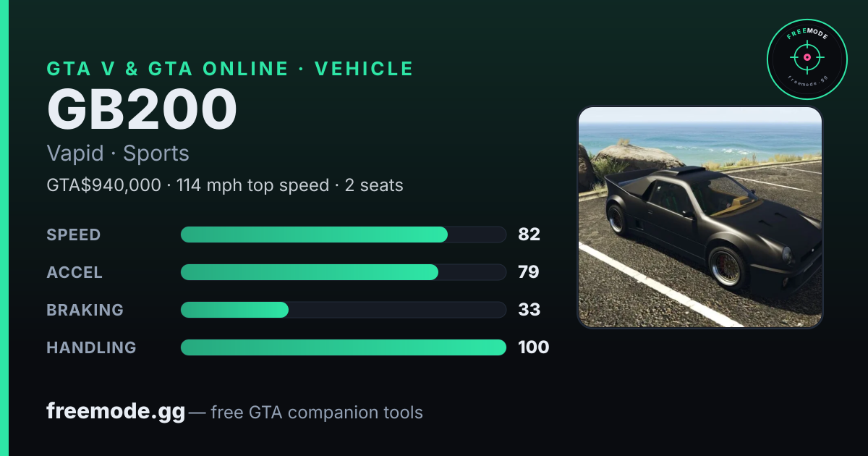Select the GTA V & GTA Online · Vehicle heading
The width and height of the screenshot is (868, 456).
point(230,69)
